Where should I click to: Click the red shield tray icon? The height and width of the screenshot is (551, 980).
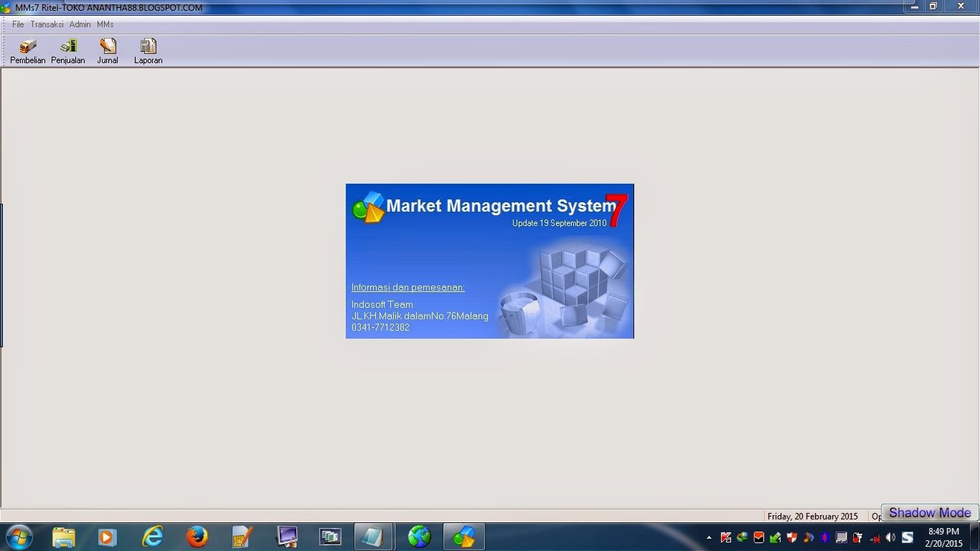[792, 537]
